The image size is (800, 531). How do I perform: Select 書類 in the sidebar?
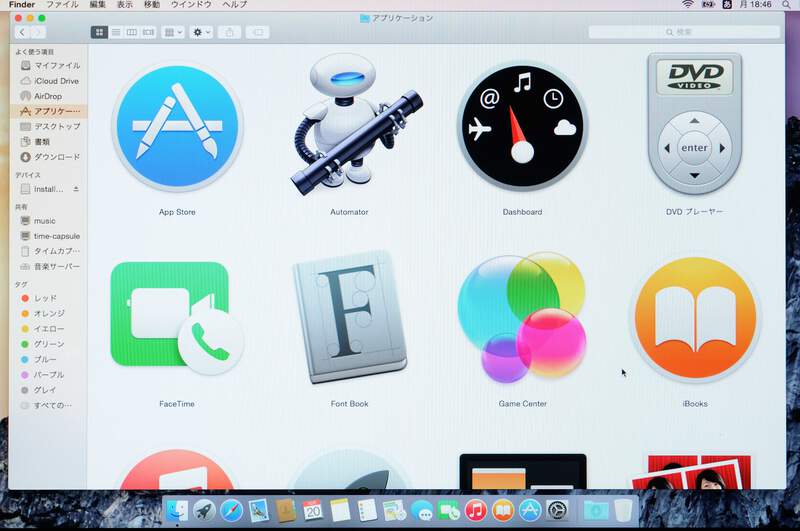pos(50,142)
